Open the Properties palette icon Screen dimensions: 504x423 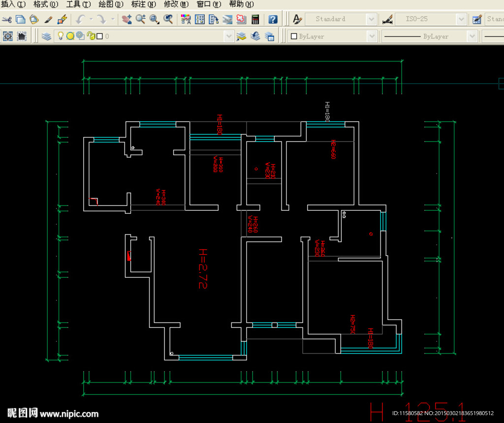186,20
